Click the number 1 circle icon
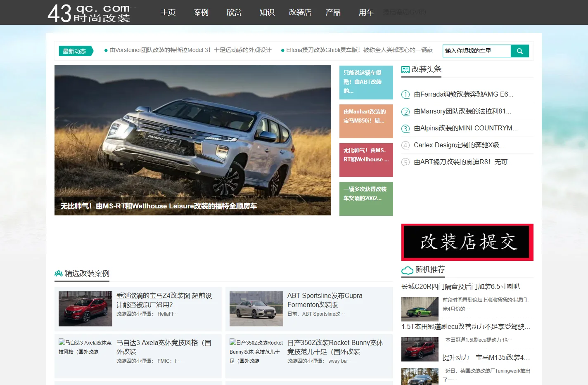The width and height of the screenshot is (588, 385). point(405,94)
